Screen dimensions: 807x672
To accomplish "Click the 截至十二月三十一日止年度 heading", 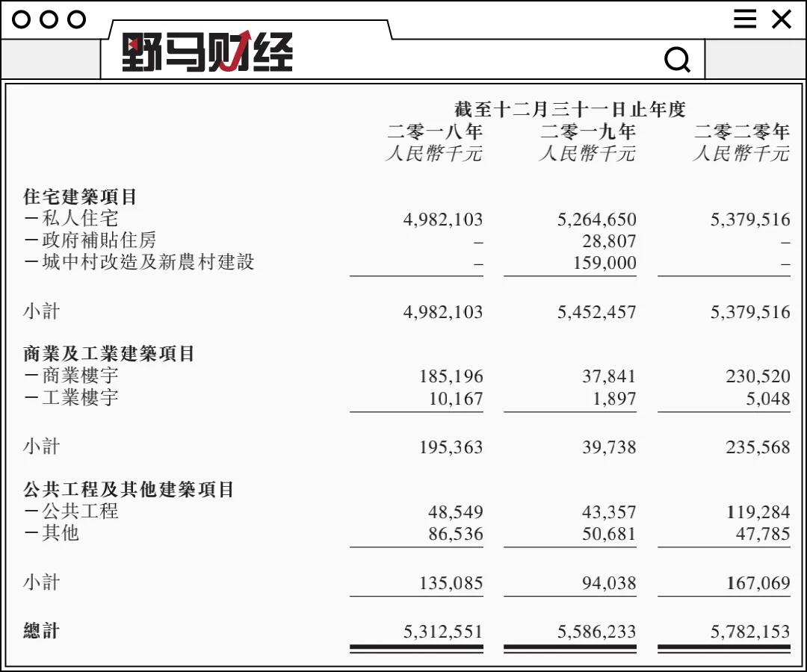I will click(570, 108).
